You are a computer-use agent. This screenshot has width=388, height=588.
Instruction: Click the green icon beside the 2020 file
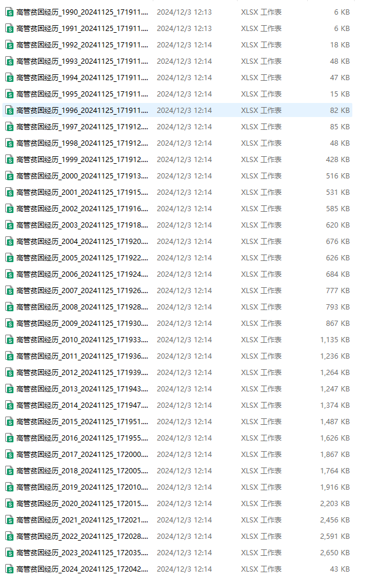[9, 503]
